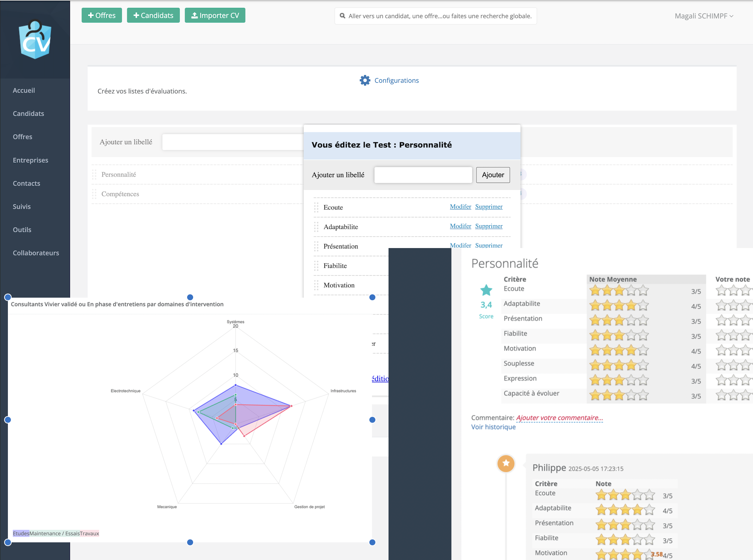The height and width of the screenshot is (560, 753).
Task: Open the Magali SCHIMPF user dropdown
Action: click(703, 16)
